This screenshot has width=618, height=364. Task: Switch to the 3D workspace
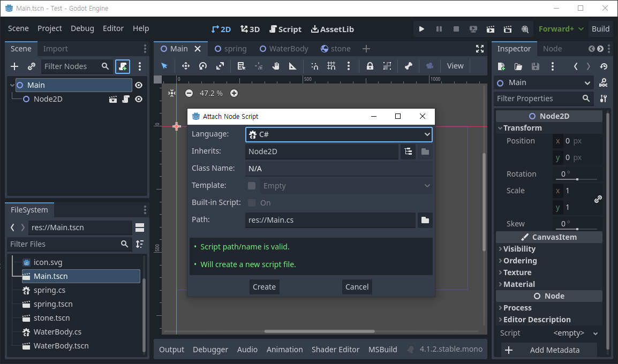(x=250, y=29)
